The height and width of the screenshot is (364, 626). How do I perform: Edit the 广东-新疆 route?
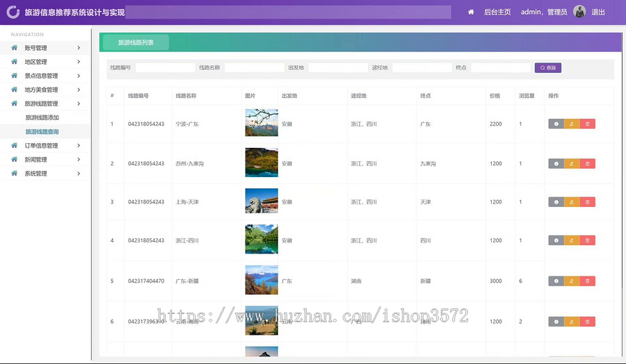572,281
